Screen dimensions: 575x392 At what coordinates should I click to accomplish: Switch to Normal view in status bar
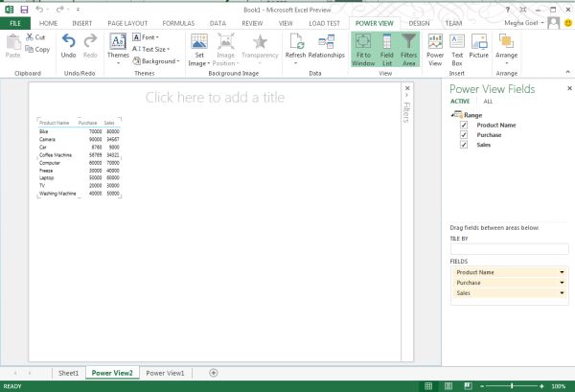click(x=428, y=385)
